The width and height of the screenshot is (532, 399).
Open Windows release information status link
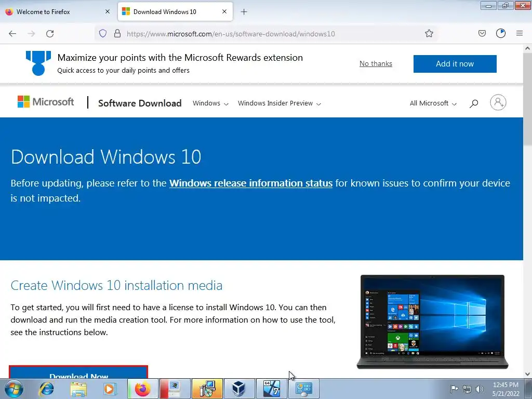(251, 183)
